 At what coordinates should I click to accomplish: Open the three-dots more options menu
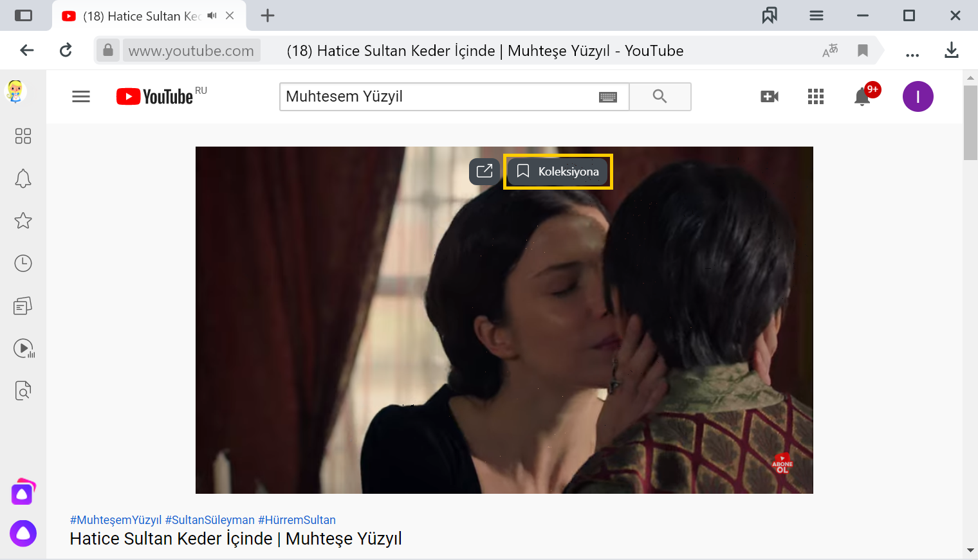point(912,55)
